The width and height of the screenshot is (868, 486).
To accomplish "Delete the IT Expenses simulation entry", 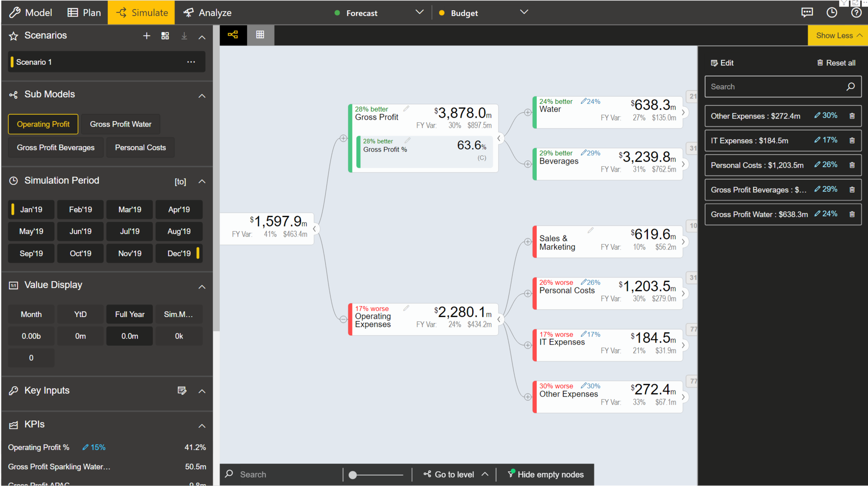I will (852, 140).
